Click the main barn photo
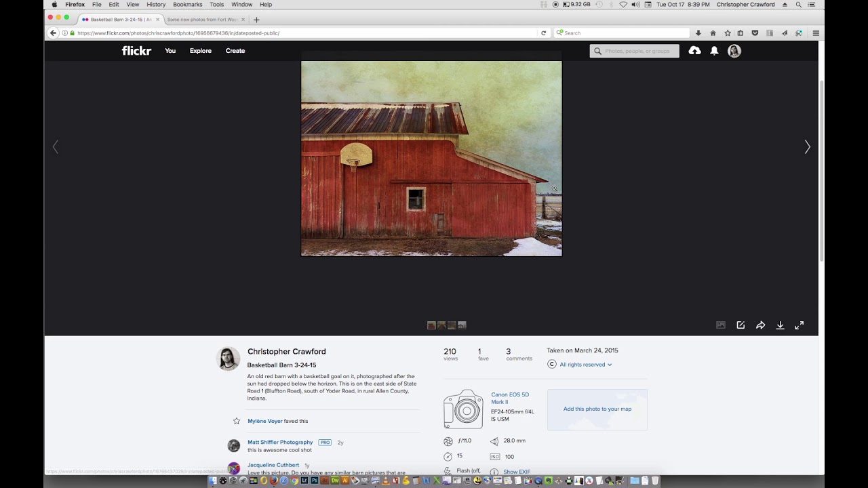The height and width of the screenshot is (488, 868). (x=431, y=159)
